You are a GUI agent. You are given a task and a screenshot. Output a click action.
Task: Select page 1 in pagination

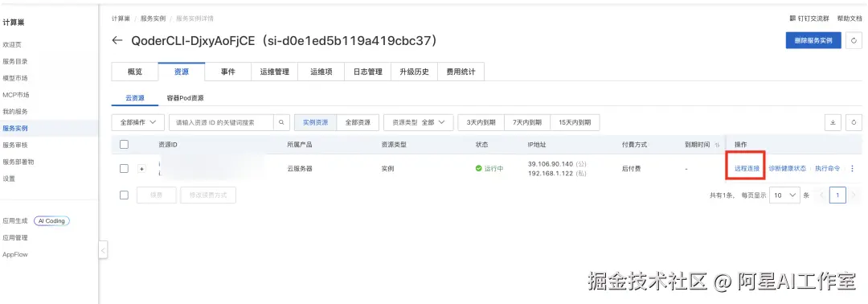coord(837,195)
